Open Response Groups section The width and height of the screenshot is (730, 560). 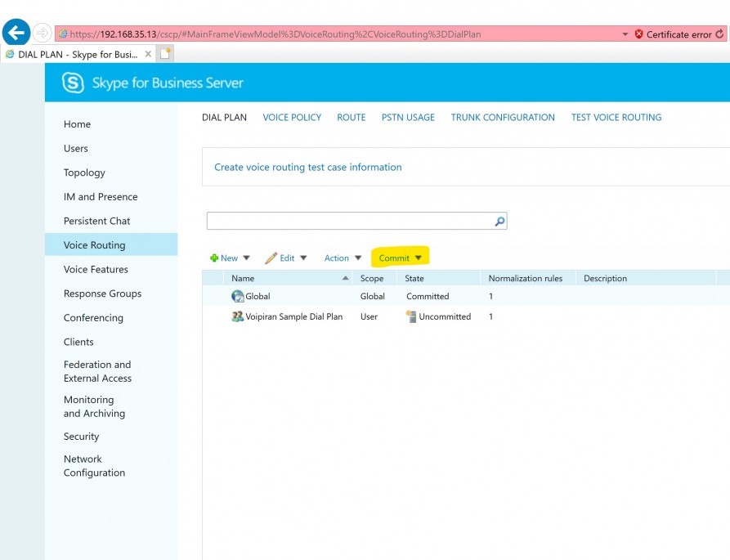(x=102, y=293)
